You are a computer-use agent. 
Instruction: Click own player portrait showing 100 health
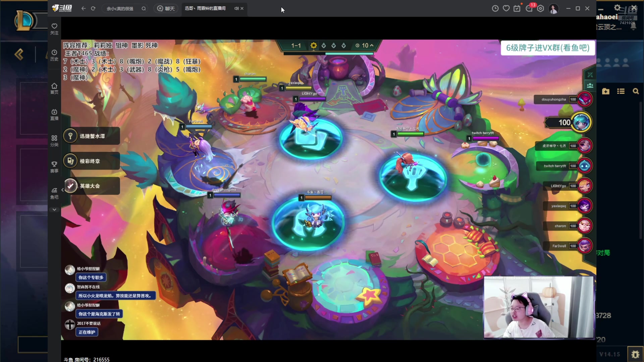pos(581,122)
